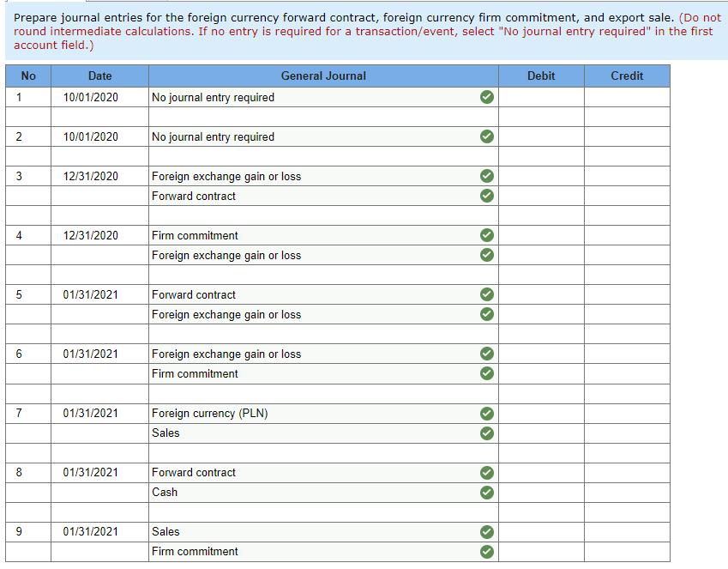Click the Debit column header
Viewport: 728px width, 569px height.
coord(541,76)
